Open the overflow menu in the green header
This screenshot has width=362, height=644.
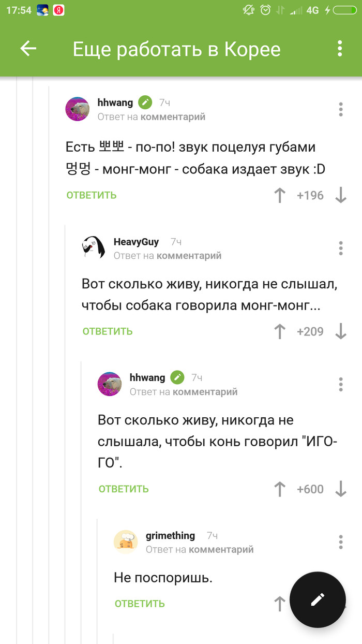[x=340, y=49]
